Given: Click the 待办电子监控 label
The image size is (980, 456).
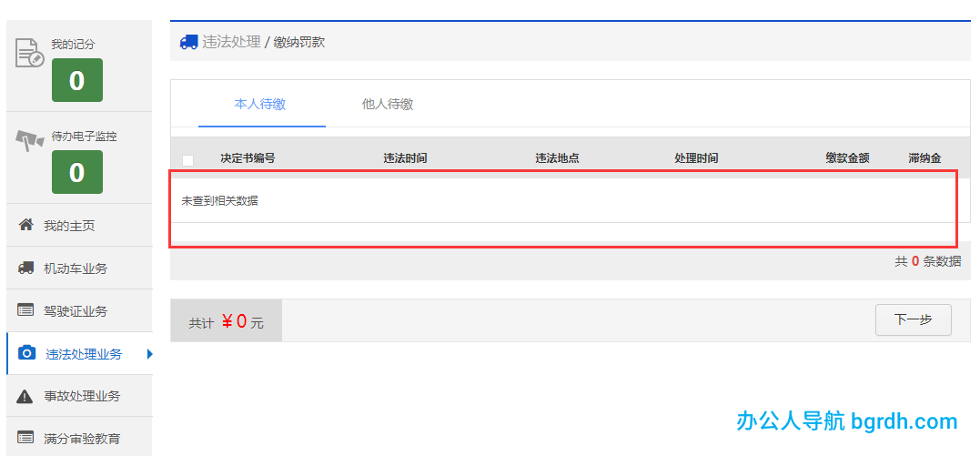Looking at the screenshot, I should pyautogui.click(x=84, y=137).
